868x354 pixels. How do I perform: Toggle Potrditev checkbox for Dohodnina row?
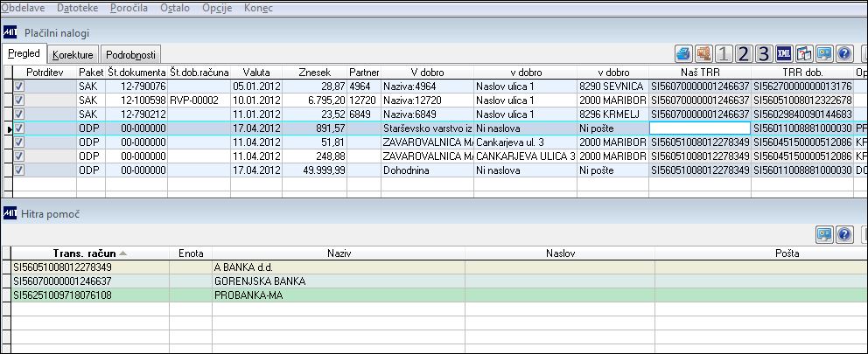pyautogui.click(x=19, y=170)
